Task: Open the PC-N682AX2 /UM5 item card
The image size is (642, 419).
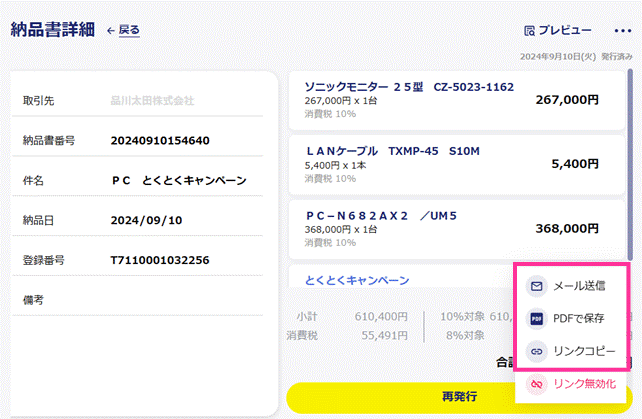Action: pos(457,229)
